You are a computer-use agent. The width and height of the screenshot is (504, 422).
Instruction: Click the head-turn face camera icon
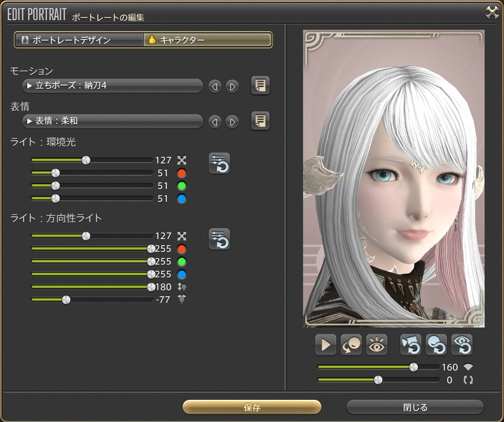[351, 345]
